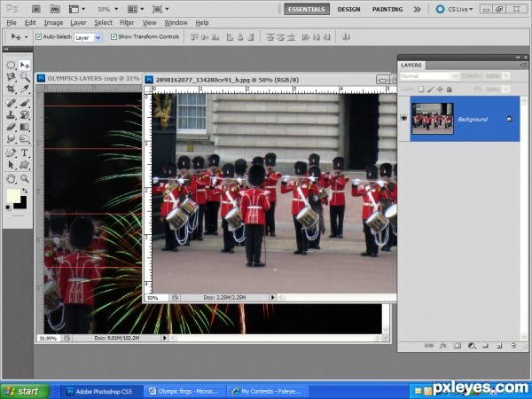The image size is (532, 399).
Task: Select the Move tool
Action: [25, 65]
